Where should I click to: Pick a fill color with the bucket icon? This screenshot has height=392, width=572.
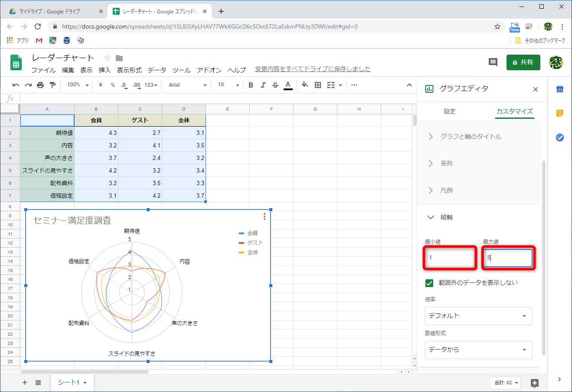tap(304, 85)
